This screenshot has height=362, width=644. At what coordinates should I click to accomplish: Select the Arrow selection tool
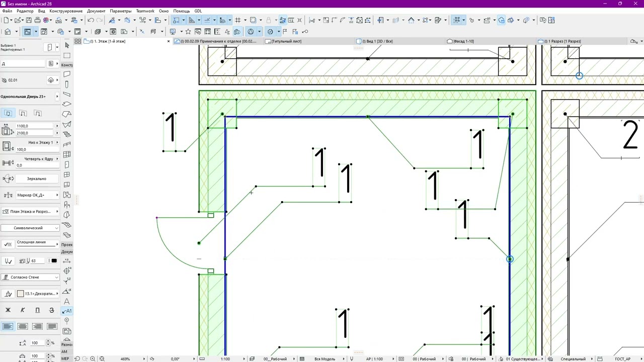(x=67, y=45)
